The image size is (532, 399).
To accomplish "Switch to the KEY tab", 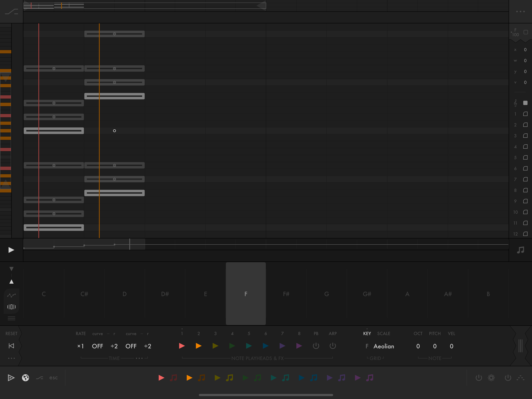I will point(367,334).
